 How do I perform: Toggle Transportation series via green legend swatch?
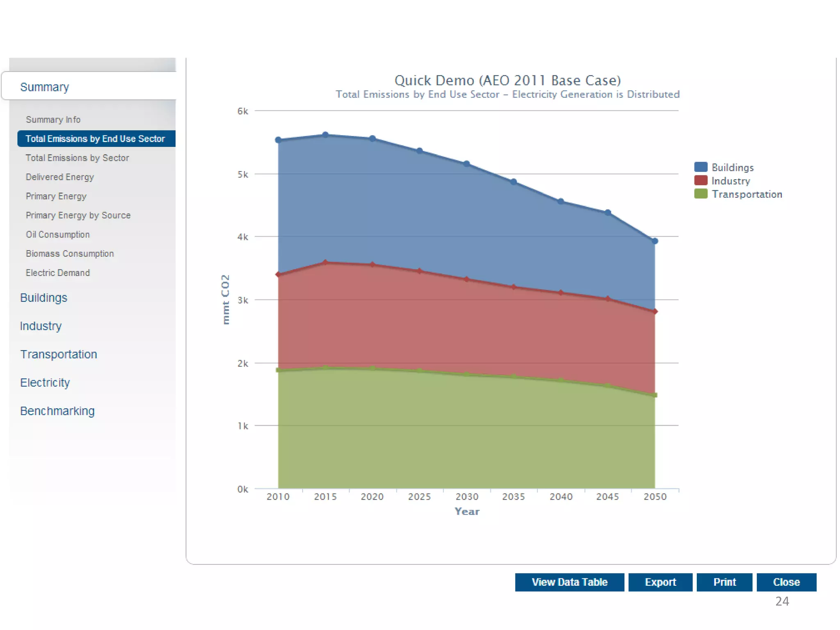pyautogui.click(x=701, y=194)
